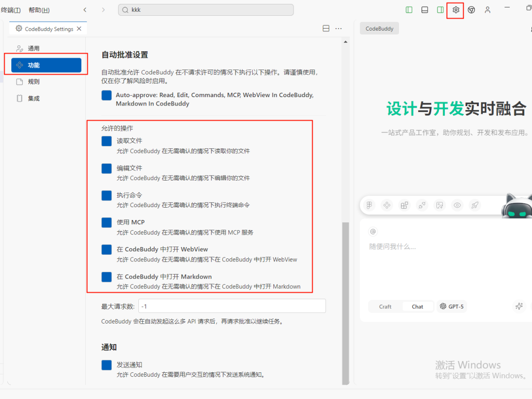Click the connection plug icon in chat toolbar
This screenshot has height=399, width=532.
[422, 205]
